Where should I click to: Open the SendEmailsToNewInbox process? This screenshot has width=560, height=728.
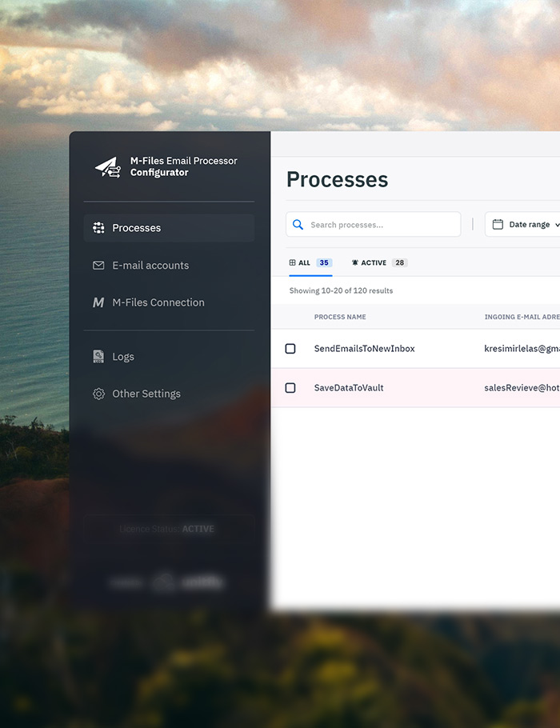(364, 349)
